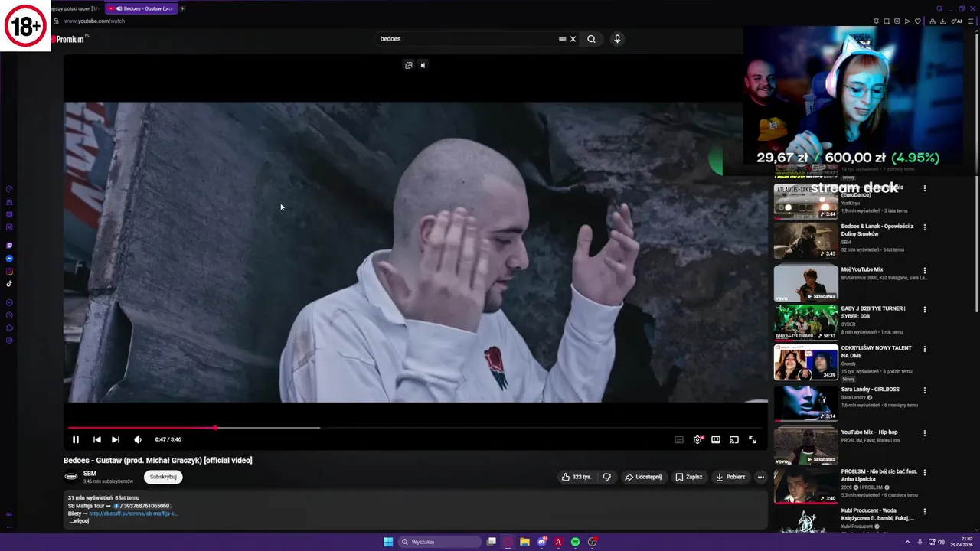Open options for YouTube Mix – Hip-hop
This screenshot has width=980, height=551.
click(x=924, y=433)
